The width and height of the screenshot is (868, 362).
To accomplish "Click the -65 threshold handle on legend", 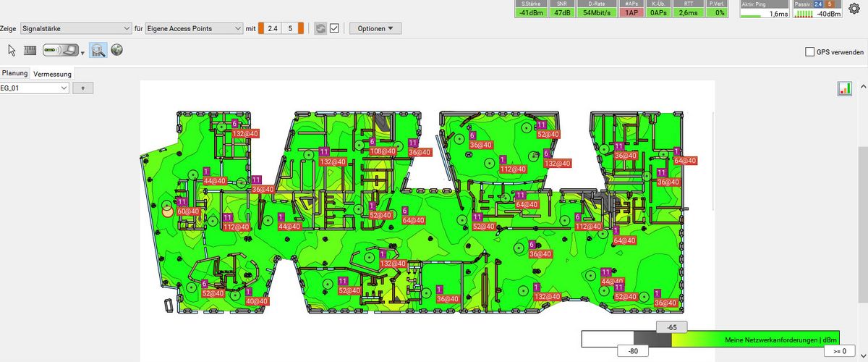I will click(x=671, y=327).
